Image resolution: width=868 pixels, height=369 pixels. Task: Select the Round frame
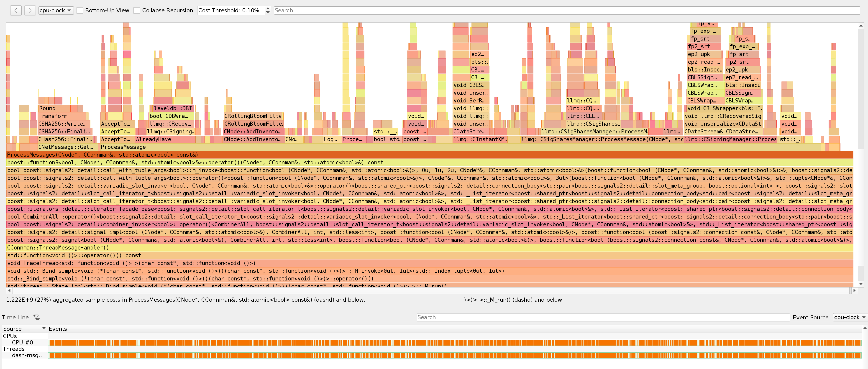pos(54,108)
